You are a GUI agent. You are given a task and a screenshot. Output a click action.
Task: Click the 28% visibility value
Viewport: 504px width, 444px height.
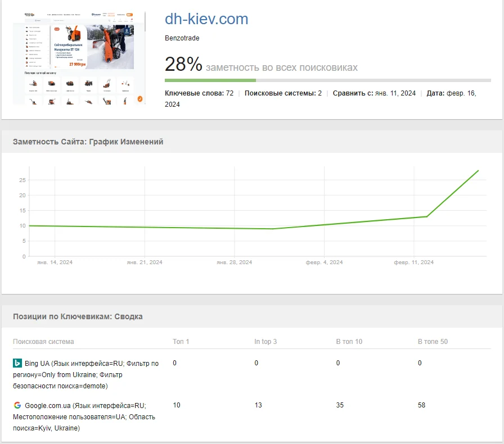pos(183,64)
